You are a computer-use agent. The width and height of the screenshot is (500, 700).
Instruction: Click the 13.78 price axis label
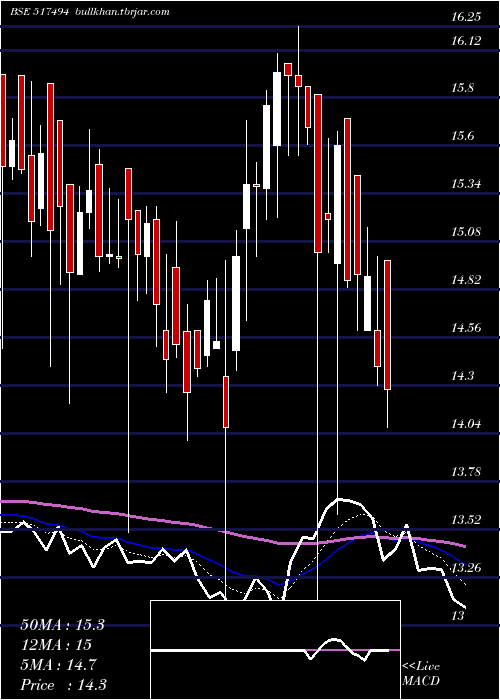(x=466, y=472)
